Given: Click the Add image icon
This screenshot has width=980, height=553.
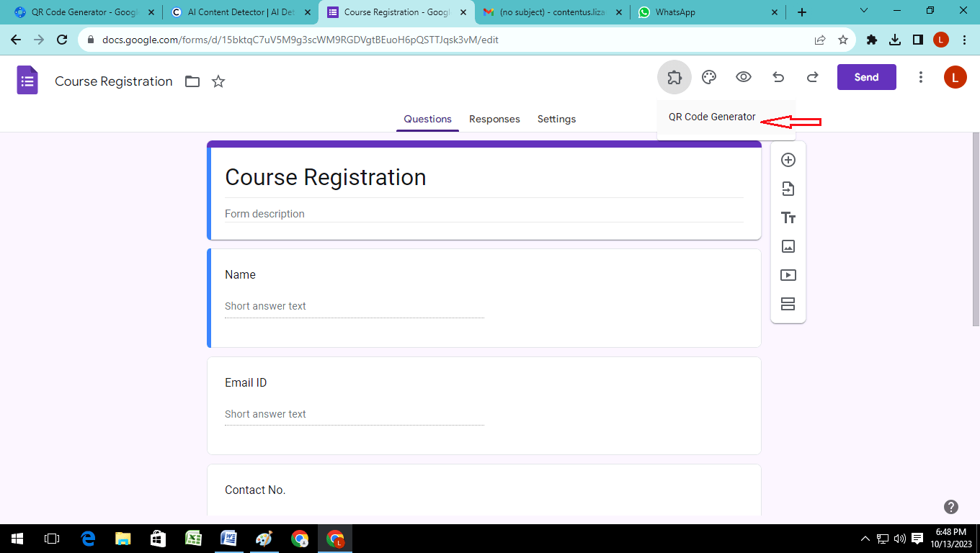Looking at the screenshot, I should (x=788, y=246).
